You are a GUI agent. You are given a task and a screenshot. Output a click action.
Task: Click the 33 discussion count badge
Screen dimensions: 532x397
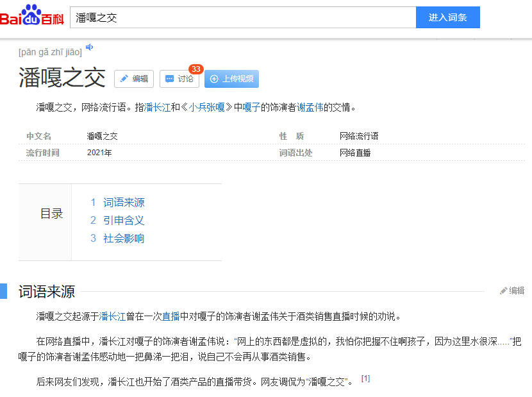195,69
